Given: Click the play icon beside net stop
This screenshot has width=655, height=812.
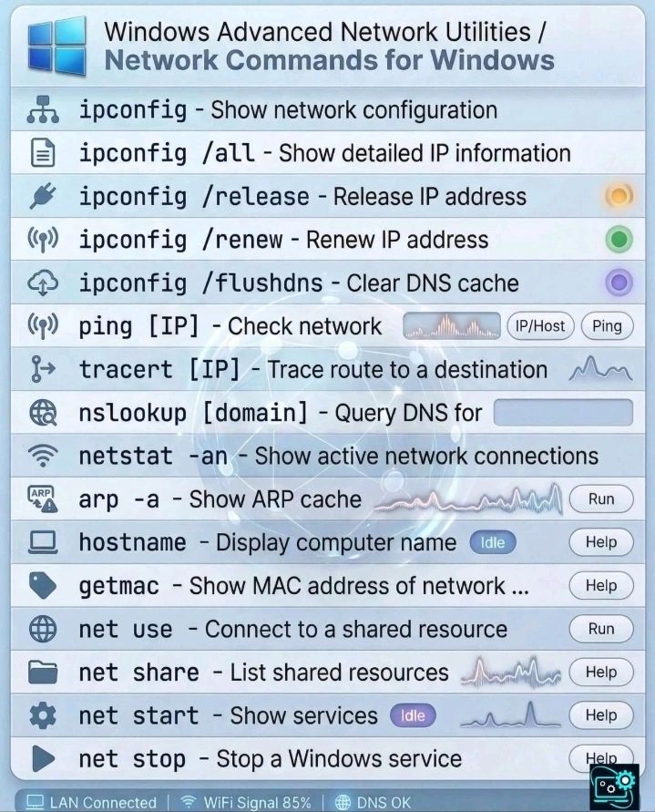Looking at the screenshot, I should pos(44,758).
